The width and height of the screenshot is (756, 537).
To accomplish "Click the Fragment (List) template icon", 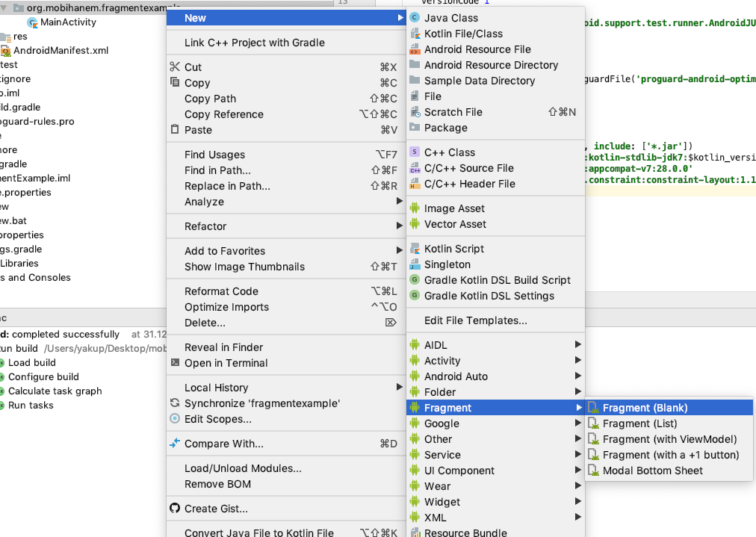I will (593, 423).
